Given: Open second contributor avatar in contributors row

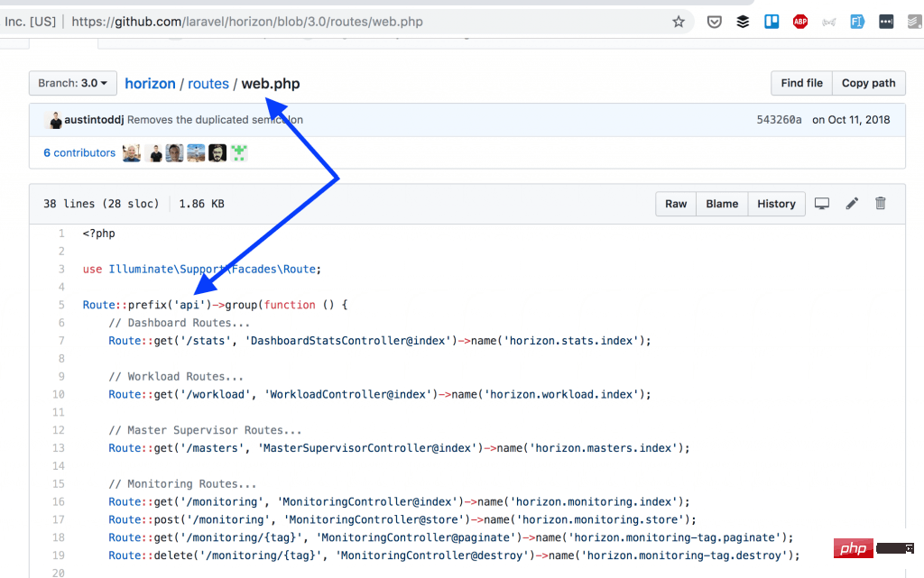Looking at the screenshot, I should tap(155, 153).
